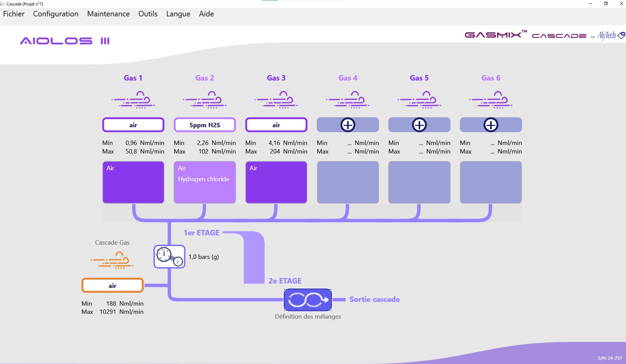Viewport: 626px width, 364px height.
Task: Click the AIOLOS III logo
Action: (65, 41)
